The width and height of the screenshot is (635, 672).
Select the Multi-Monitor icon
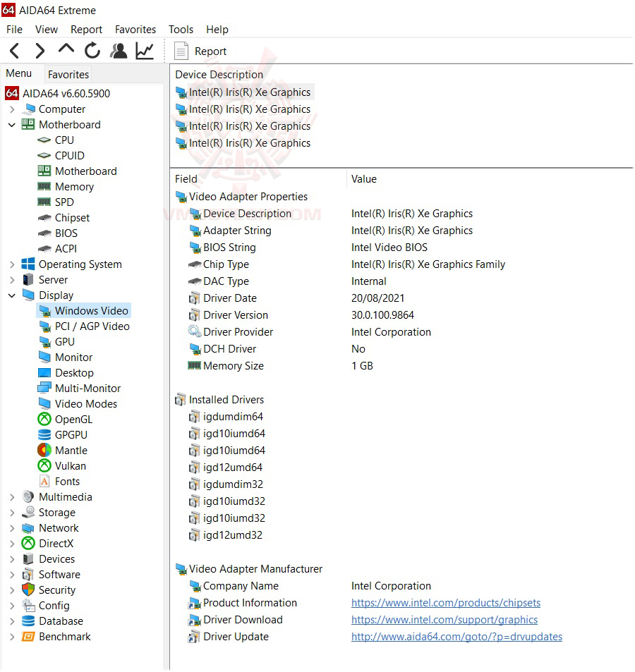(x=44, y=389)
